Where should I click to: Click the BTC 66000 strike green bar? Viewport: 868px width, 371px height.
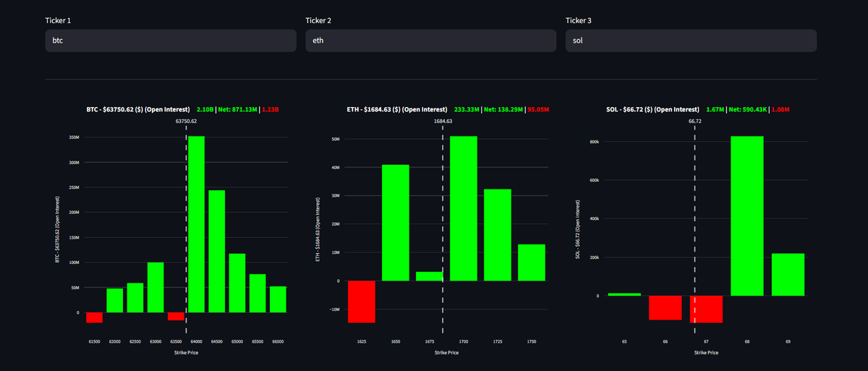(278, 299)
